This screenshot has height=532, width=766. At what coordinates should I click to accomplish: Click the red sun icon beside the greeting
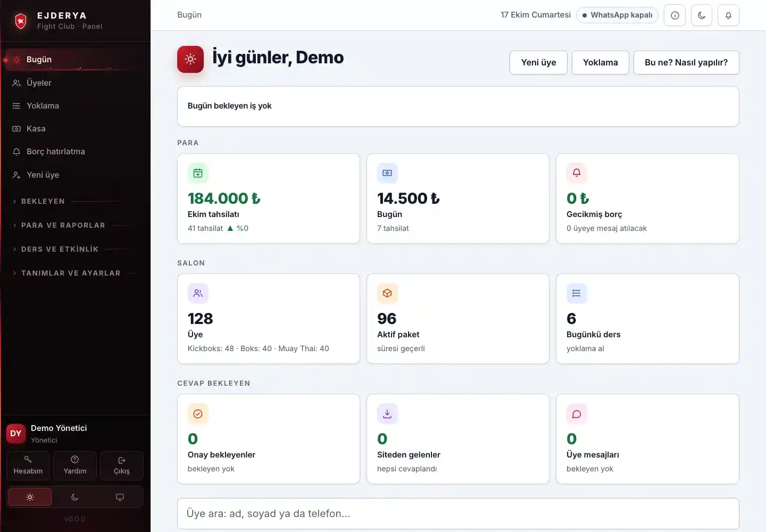(x=190, y=59)
